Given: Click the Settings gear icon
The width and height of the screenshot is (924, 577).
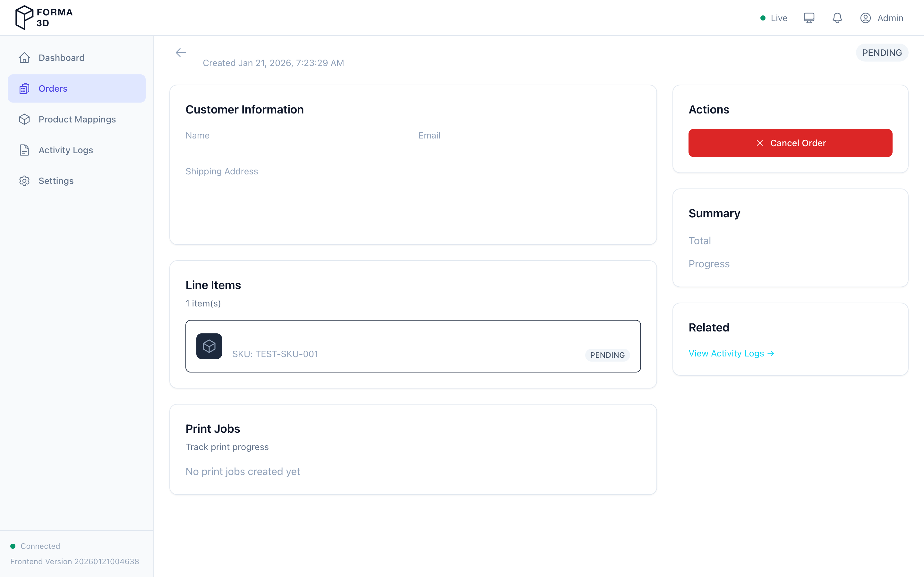Looking at the screenshot, I should 24,181.
